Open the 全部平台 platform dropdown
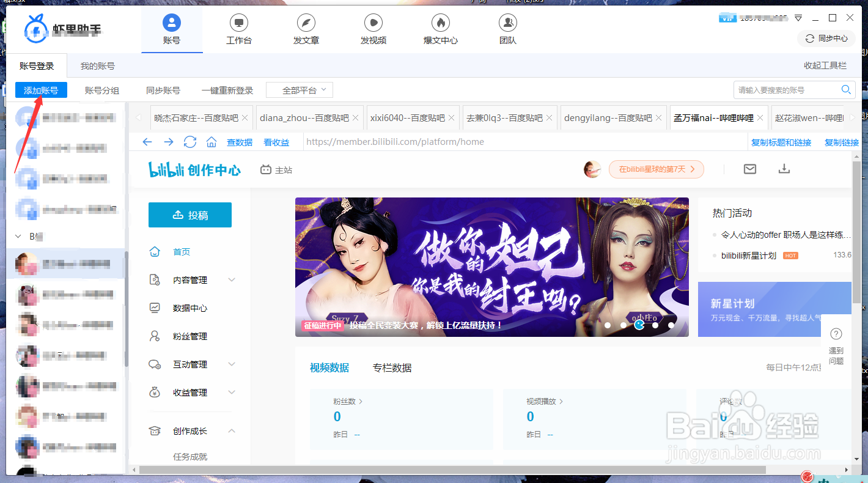This screenshot has height=483, width=868. click(x=299, y=89)
